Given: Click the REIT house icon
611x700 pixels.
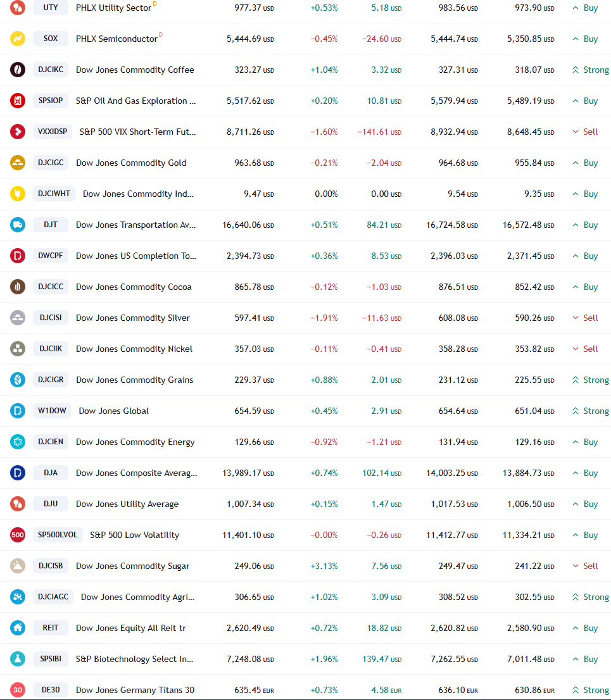Looking at the screenshot, I should 18,628.
